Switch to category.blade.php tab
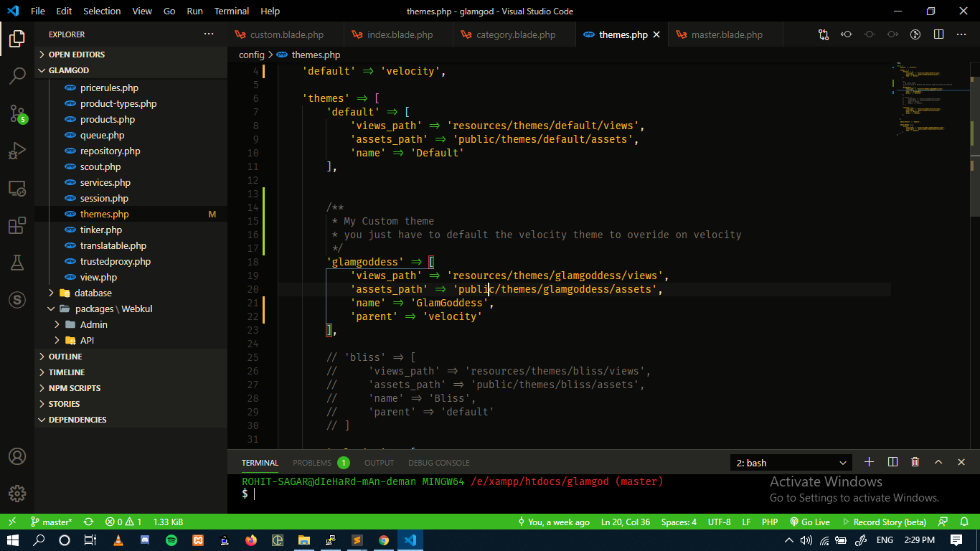The height and width of the screenshot is (551, 980). pos(514,34)
